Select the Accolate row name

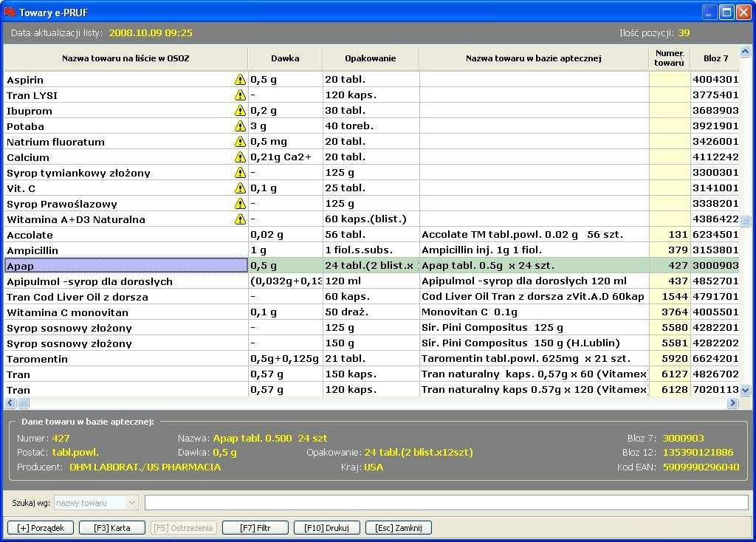click(30, 235)
